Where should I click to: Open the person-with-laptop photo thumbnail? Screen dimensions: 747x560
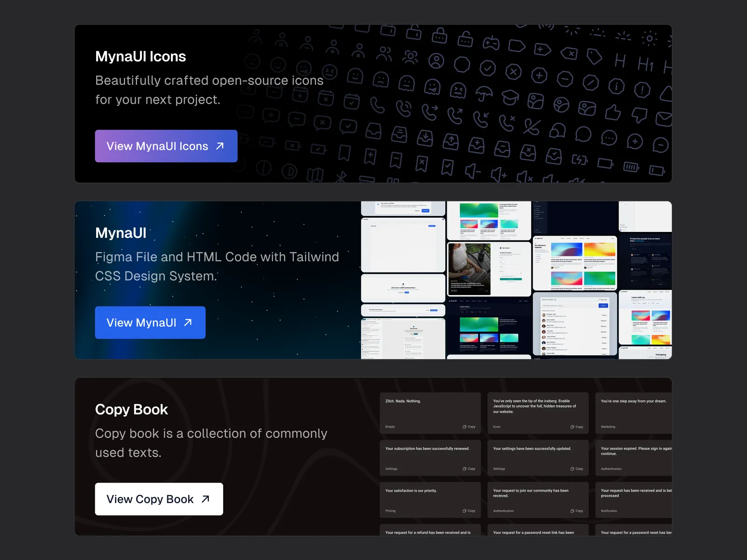(469, 269)
